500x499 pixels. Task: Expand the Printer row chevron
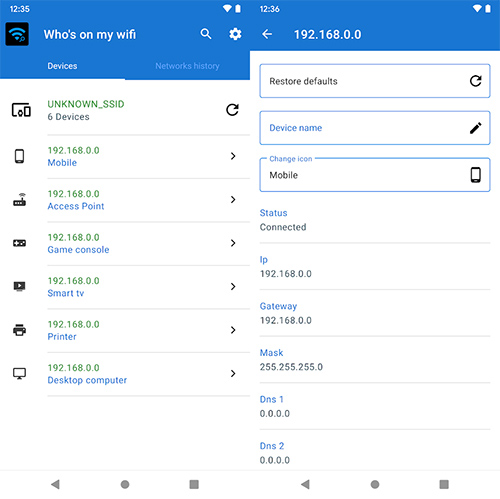pos(233,330)
